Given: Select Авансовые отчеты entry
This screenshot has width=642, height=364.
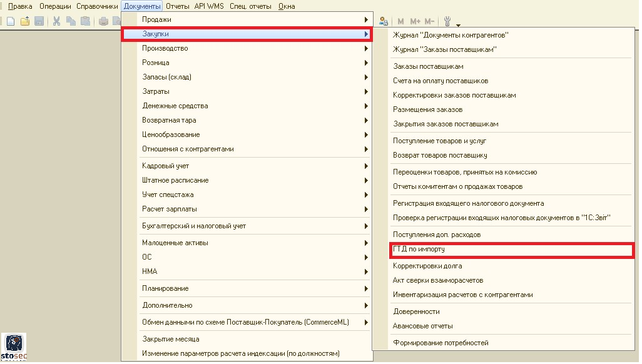Looking at the screenshot, I should click(x=504, y=326).
